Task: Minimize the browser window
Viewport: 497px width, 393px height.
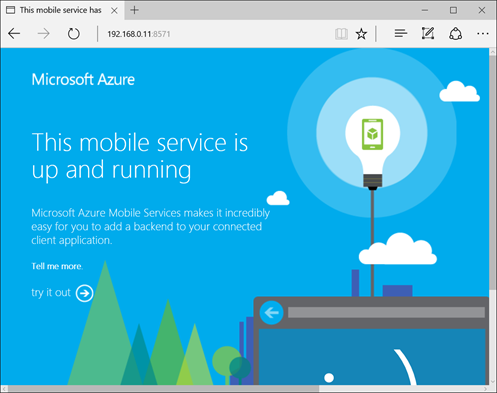Action: (425, 10)
